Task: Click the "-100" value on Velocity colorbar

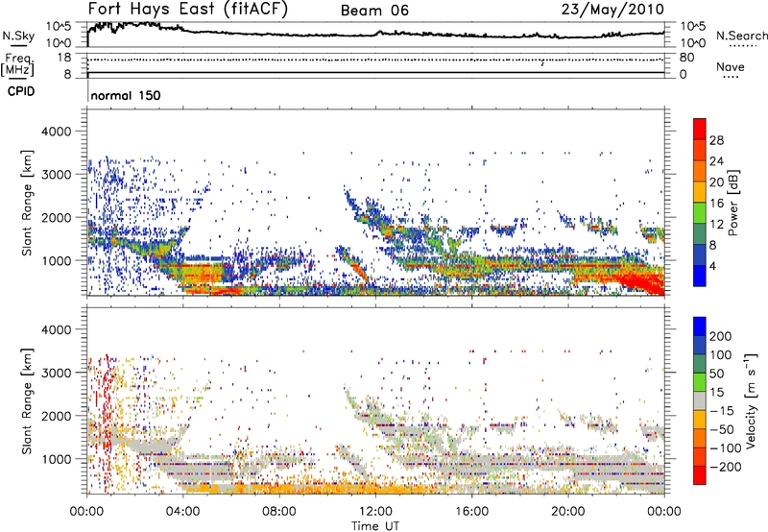Action: (x=726, y=448)
